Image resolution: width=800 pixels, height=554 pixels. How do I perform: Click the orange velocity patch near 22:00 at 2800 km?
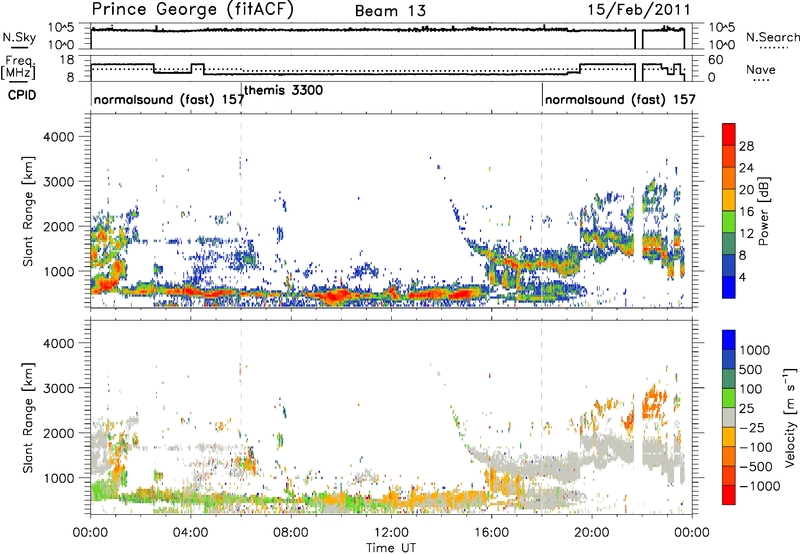pyautogui.click(x=654, y=398)
